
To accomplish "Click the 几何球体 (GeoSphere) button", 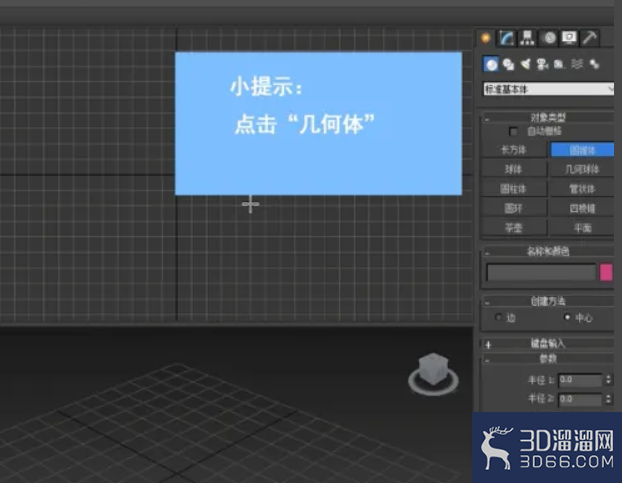I will pyautogui.click(x=582, y=169).
